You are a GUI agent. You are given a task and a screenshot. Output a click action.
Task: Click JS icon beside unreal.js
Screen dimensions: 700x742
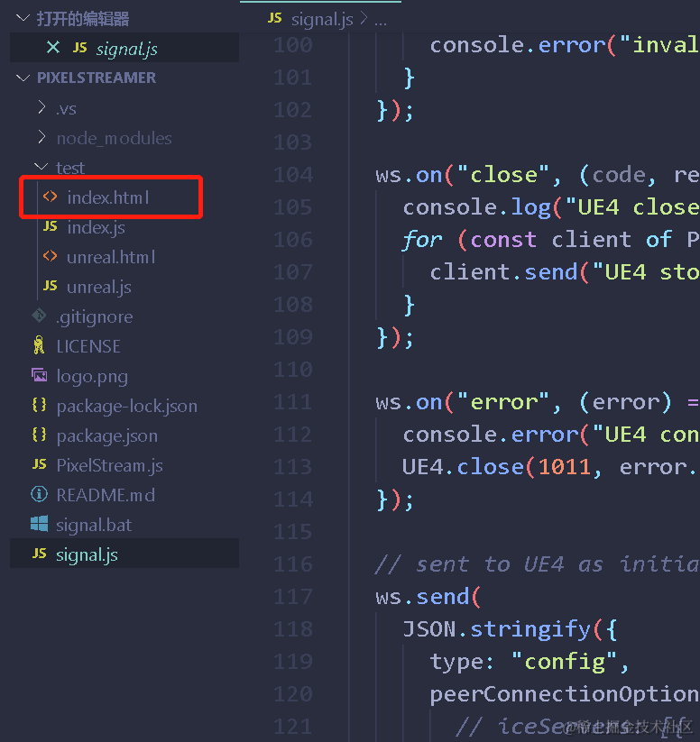coord(51,286)
